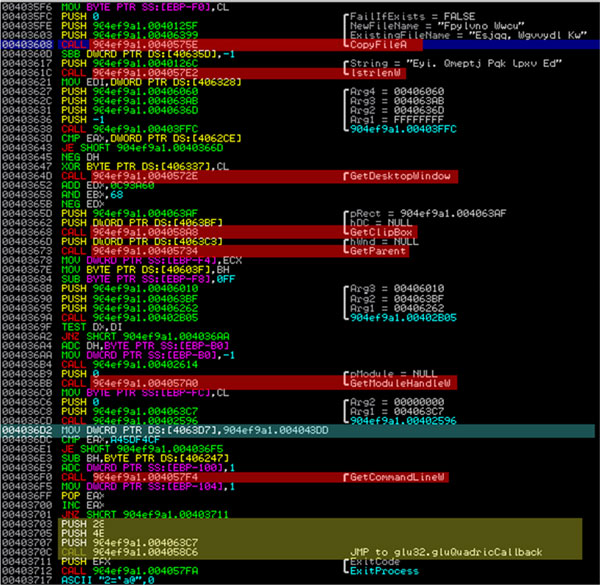Click PUSH EBX instruction at 00403711

click(86, 561)
